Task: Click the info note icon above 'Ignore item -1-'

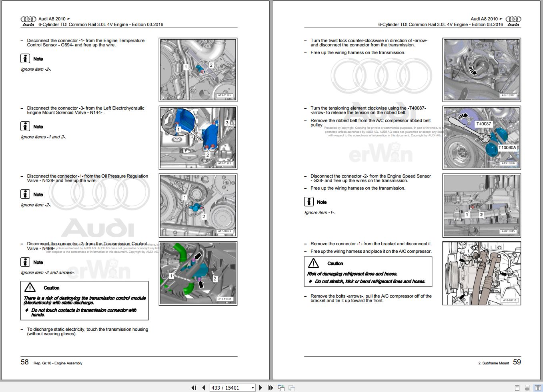Action: (309, 202)
